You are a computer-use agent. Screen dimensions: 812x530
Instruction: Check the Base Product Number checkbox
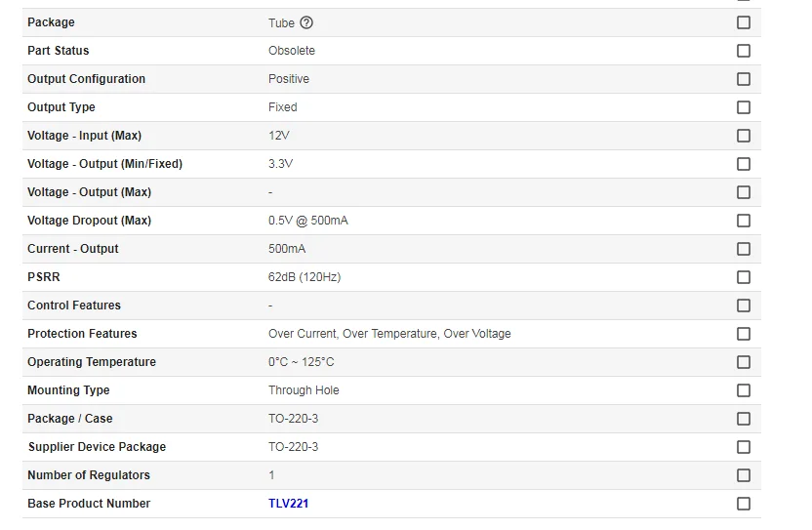[744, 504]
